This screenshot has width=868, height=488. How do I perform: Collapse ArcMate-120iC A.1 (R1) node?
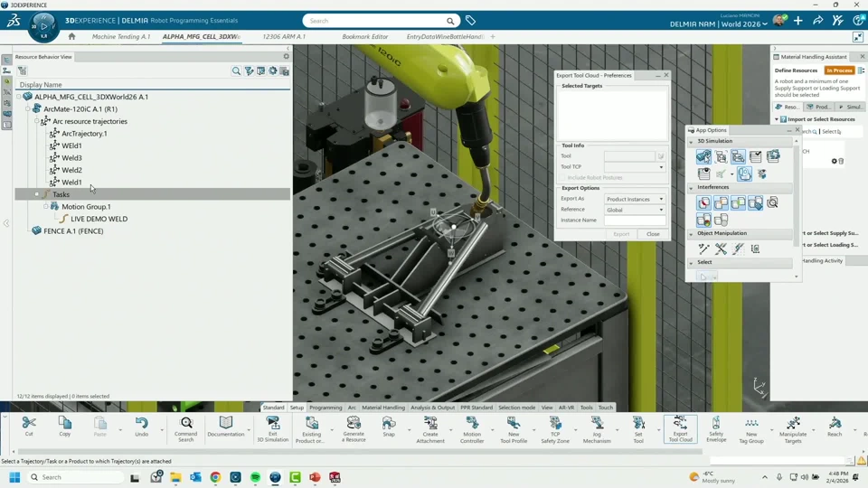click(x=28, y=109)
